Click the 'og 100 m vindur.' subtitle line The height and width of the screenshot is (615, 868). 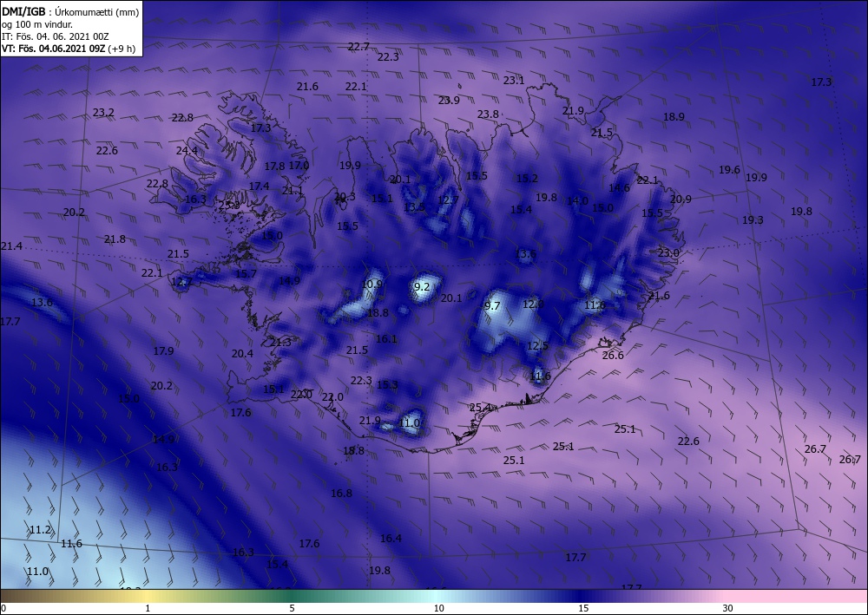(x=37, y=24)
